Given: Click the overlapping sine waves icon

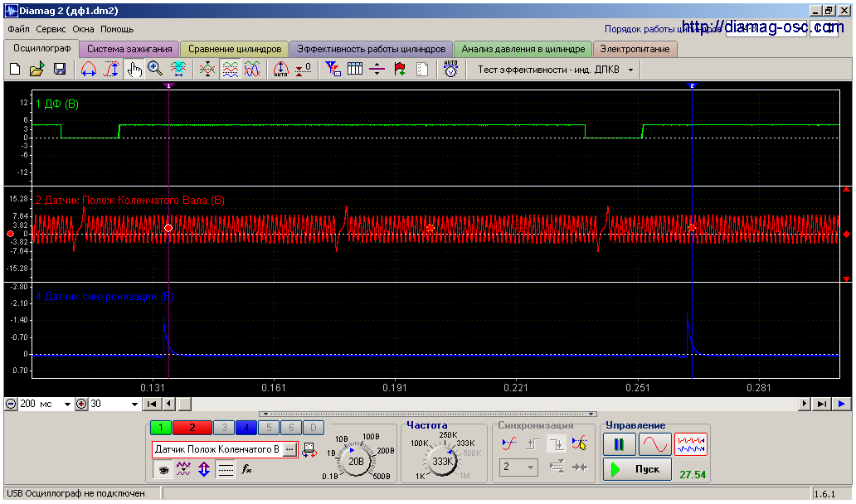Looking at the screenshot, I should [251, 70].
